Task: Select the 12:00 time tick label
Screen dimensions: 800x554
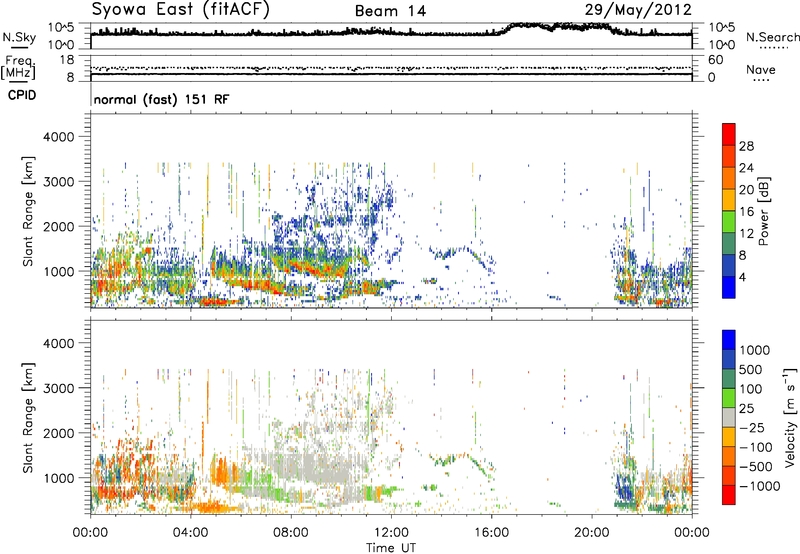Action: [x=391, y=533]
